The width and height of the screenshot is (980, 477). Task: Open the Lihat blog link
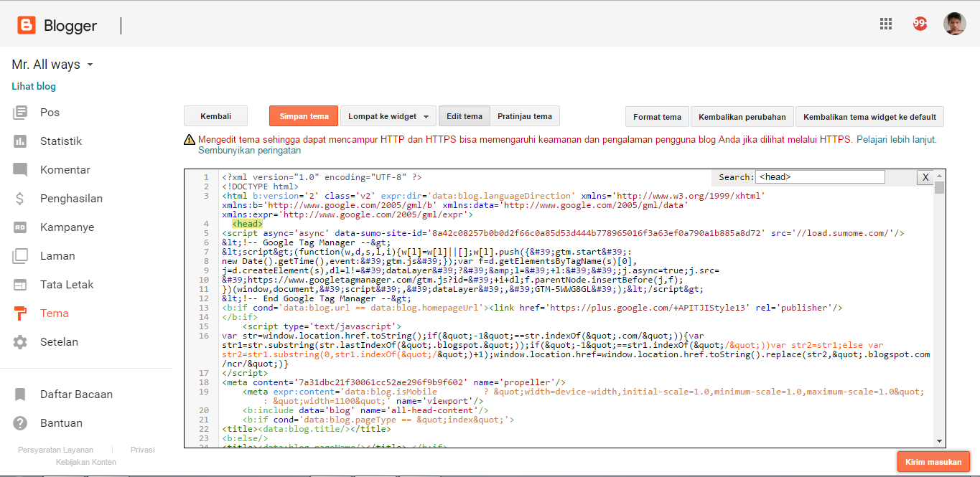coord(34,87)
